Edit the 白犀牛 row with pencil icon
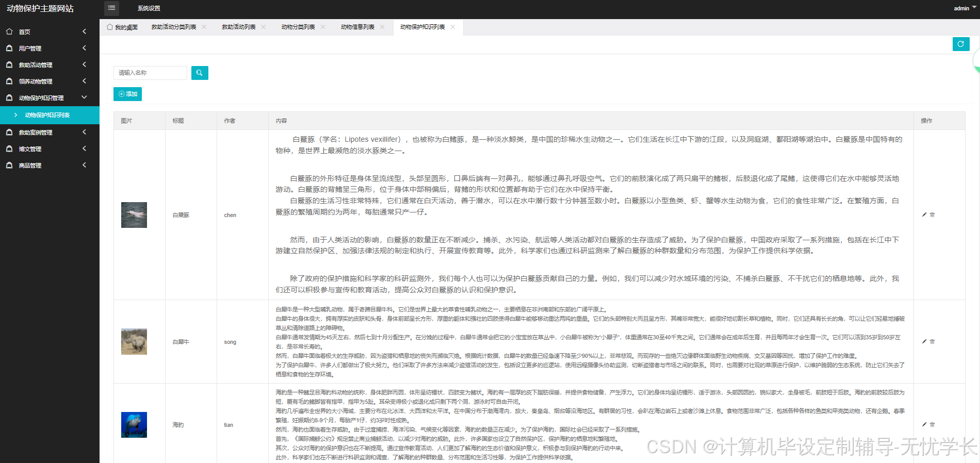 pos(924,341)
